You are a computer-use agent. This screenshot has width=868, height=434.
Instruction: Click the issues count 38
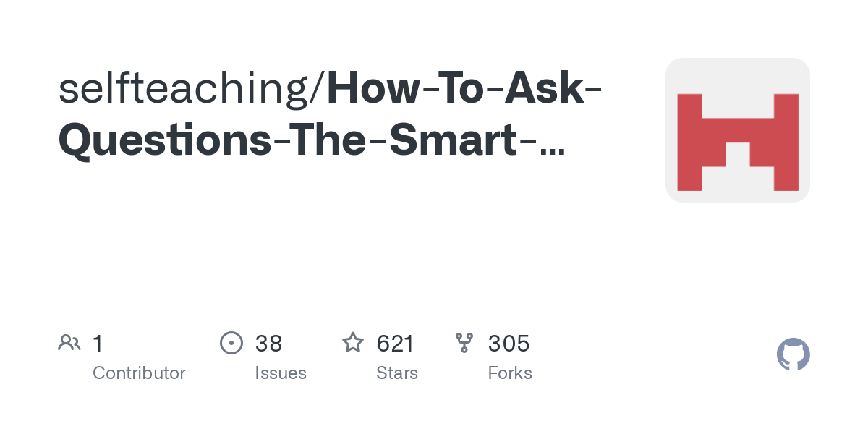click(268, 344)
